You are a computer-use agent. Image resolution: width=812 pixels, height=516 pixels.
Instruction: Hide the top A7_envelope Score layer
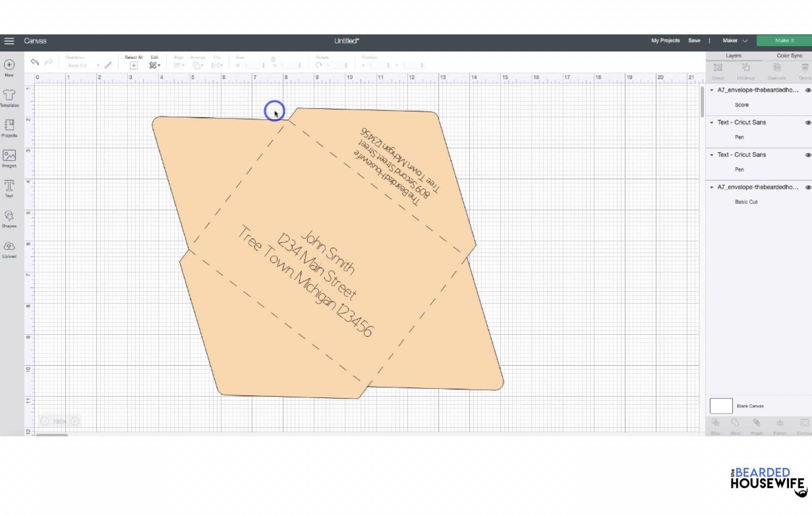[x=808, y=91]
